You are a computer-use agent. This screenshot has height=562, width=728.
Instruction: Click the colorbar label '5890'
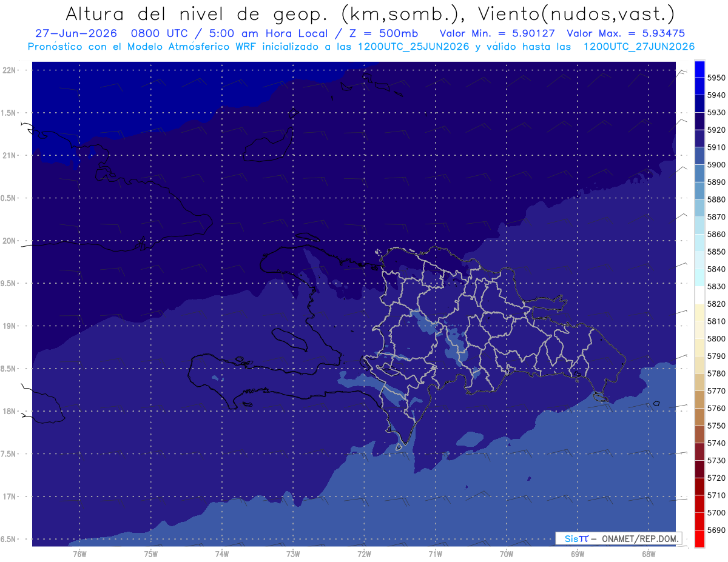(716, 182)
